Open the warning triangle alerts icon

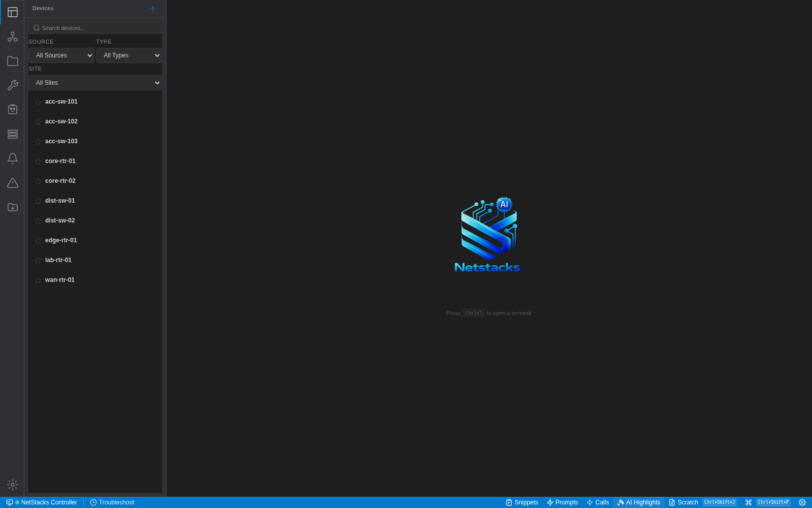[x=13, y=183]
